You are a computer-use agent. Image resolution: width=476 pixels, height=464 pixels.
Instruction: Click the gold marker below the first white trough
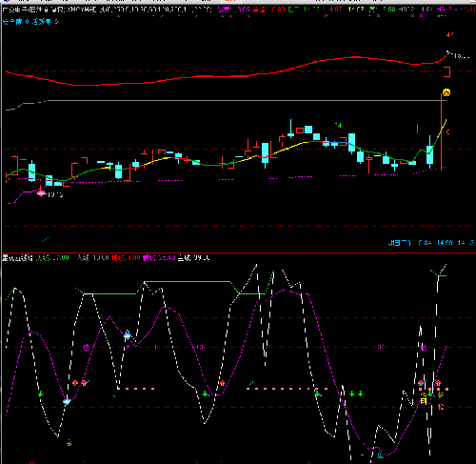click(69, 442)
